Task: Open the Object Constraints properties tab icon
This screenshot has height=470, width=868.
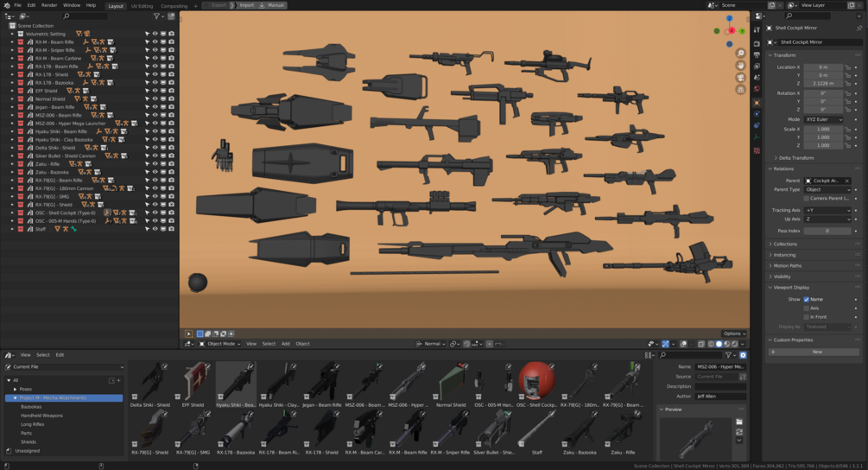Action: tap(757, 125)
